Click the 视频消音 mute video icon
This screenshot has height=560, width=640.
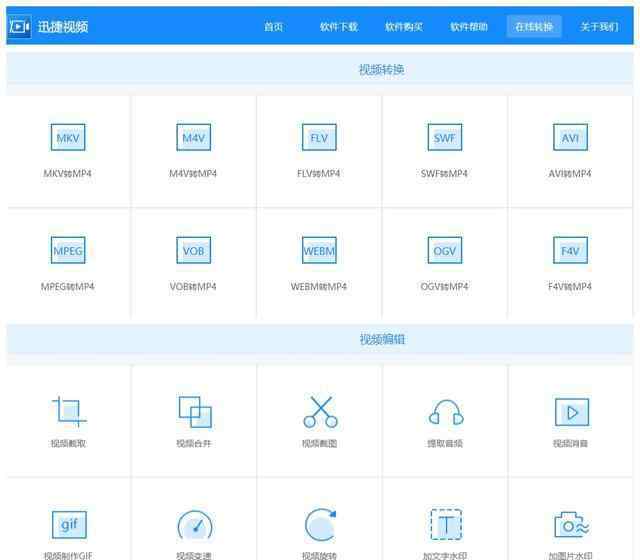point(571,411)
